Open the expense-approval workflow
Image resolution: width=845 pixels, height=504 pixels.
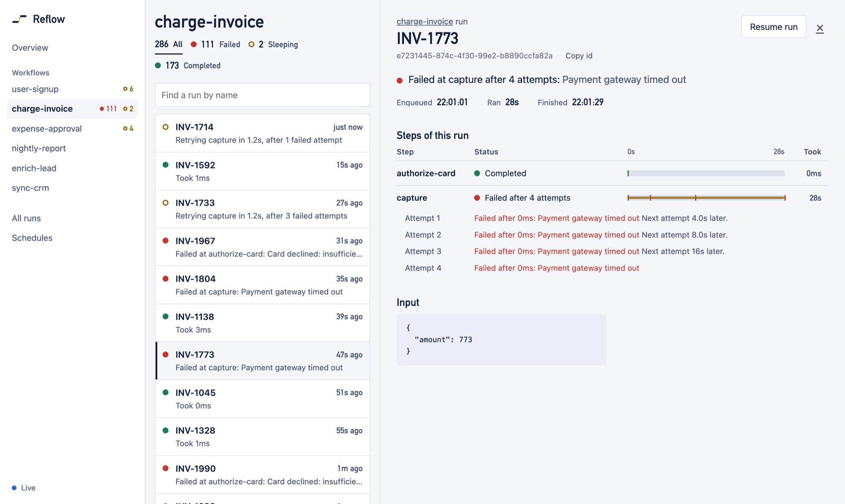pyautogui.click(x=72, y=128)
